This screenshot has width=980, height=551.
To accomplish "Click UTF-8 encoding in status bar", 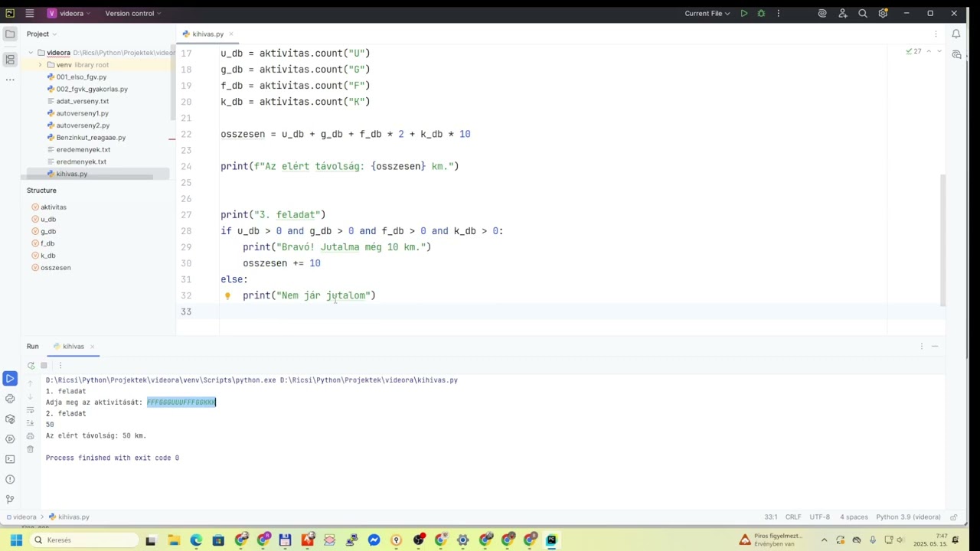I will [x=819, y=517].
